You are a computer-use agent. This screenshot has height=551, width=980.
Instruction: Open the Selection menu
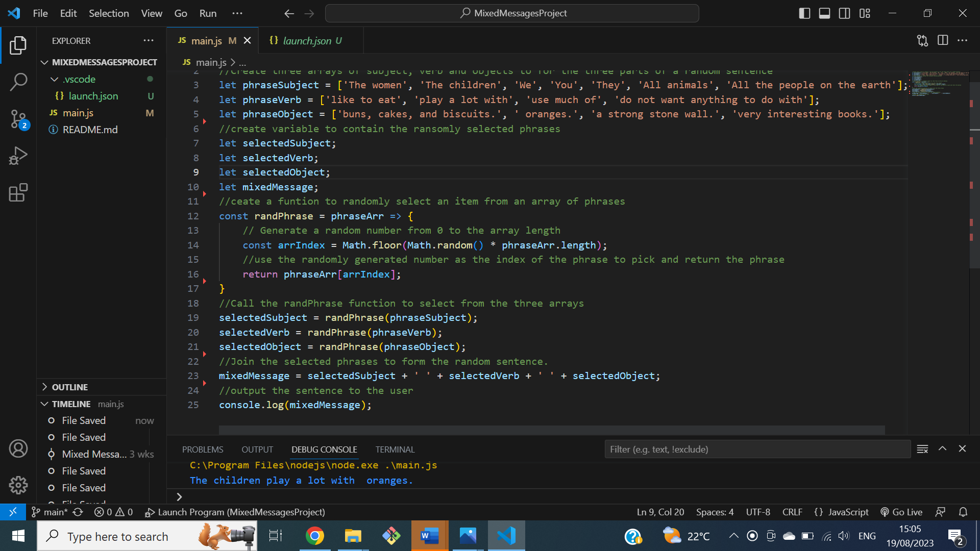click(109, 13)
